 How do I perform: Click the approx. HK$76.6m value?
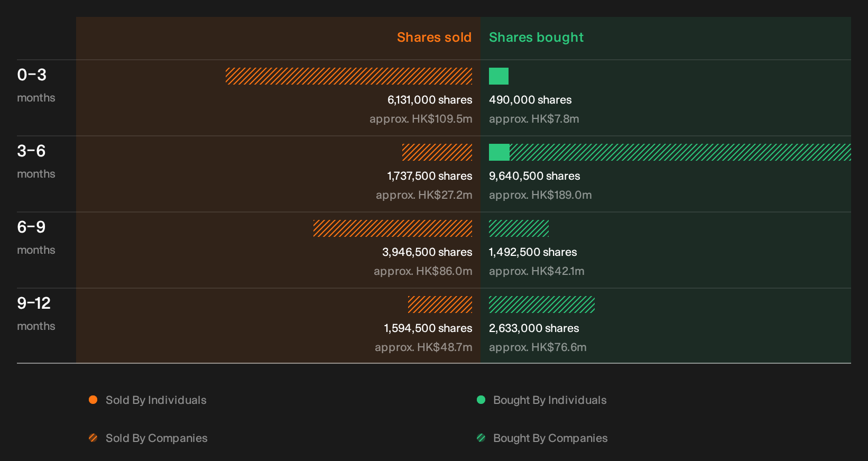(538, 347)
